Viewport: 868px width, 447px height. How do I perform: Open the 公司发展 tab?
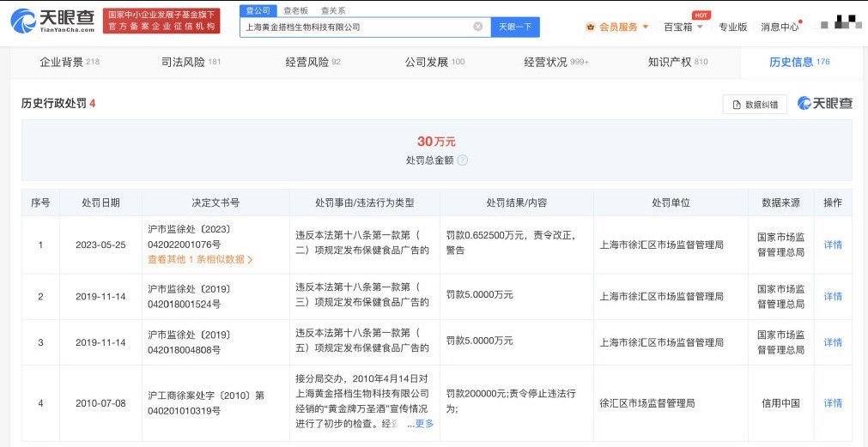click(x=434, y=63)
